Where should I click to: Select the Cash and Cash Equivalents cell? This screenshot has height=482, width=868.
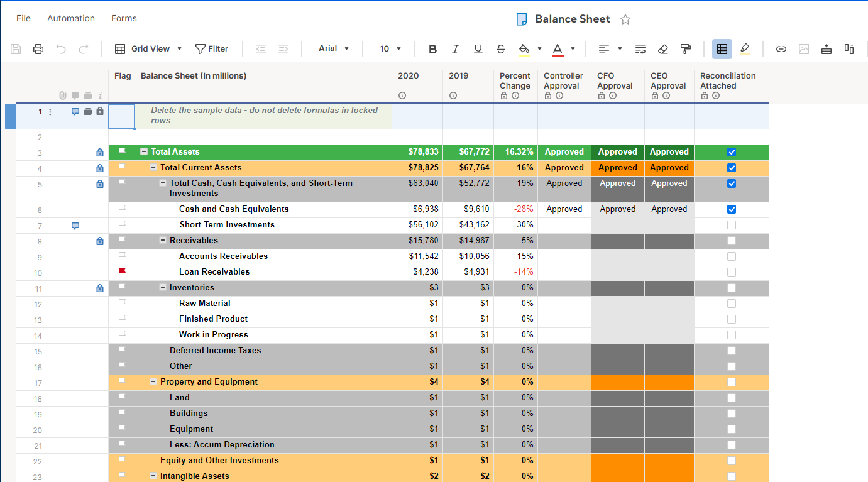234,209
